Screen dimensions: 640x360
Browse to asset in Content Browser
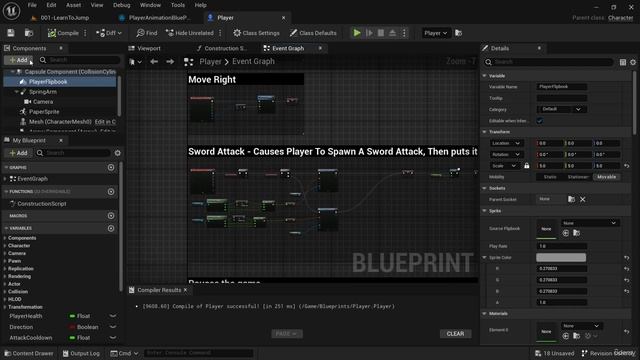coord(29,33)
